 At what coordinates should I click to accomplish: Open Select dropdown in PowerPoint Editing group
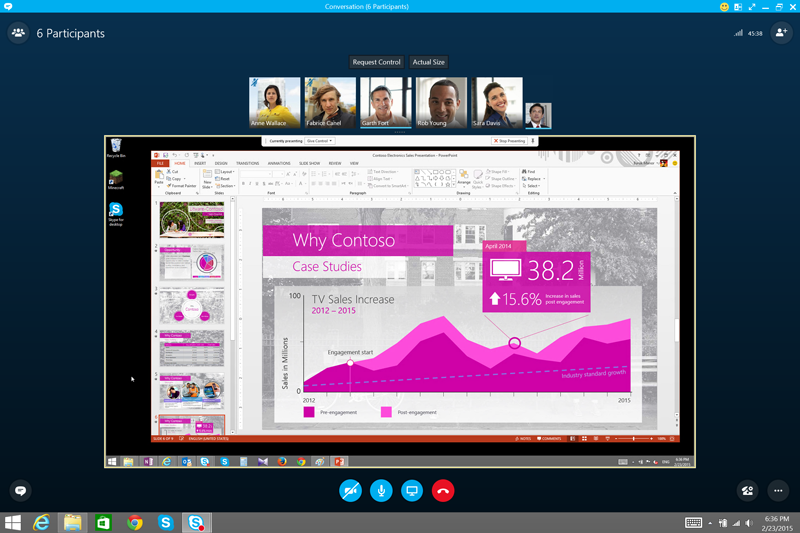click(531, 186)
